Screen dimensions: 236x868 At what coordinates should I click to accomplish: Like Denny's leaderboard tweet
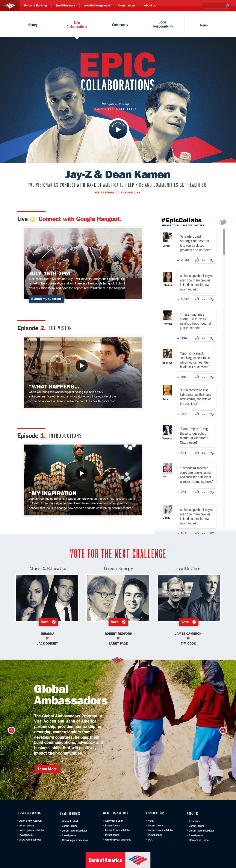200,260
